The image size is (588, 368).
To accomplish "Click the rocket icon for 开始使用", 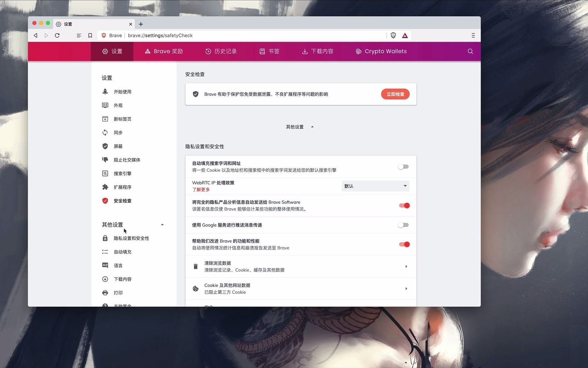I will (105, 92).
